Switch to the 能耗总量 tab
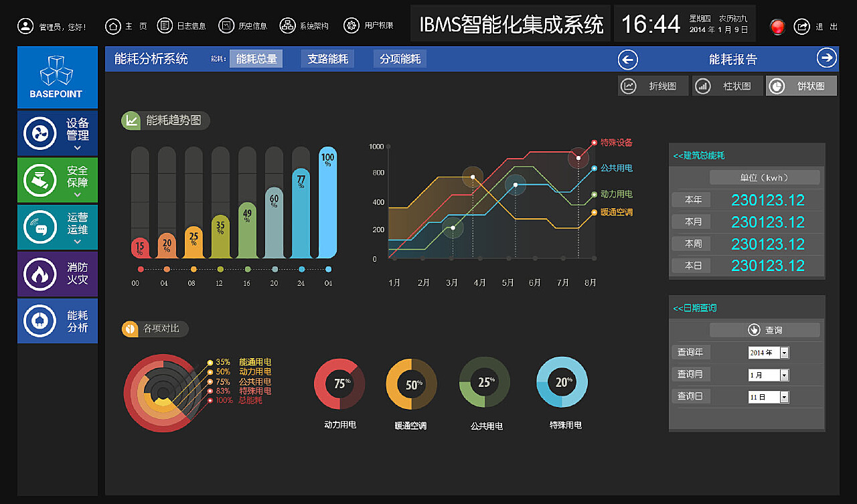857x504 pixels. pyautogui.click(x=256, y=59)
